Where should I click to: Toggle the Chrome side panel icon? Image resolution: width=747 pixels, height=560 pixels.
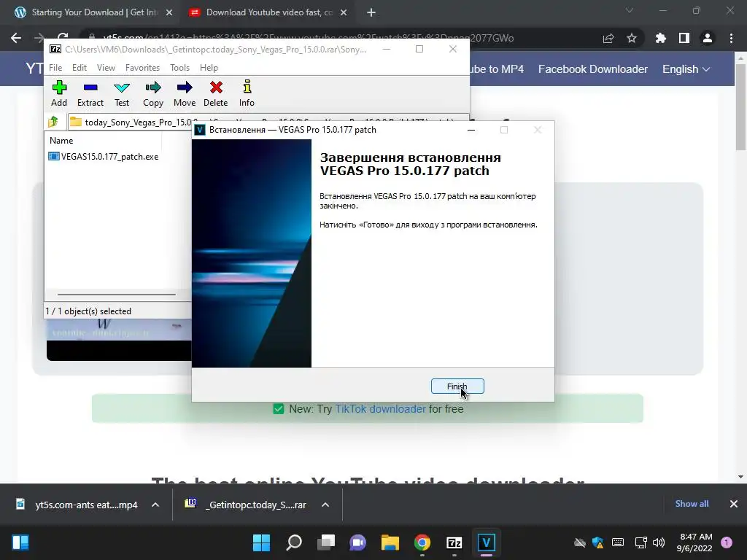[x=684, y=38]
